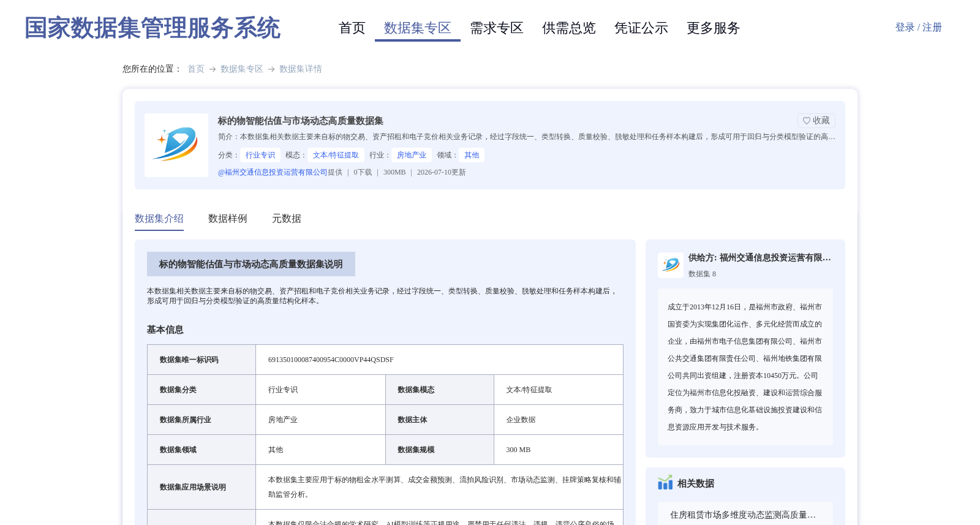Click the 数据集分类 table label
980x525 pixels.
click(x=178, y=390)
